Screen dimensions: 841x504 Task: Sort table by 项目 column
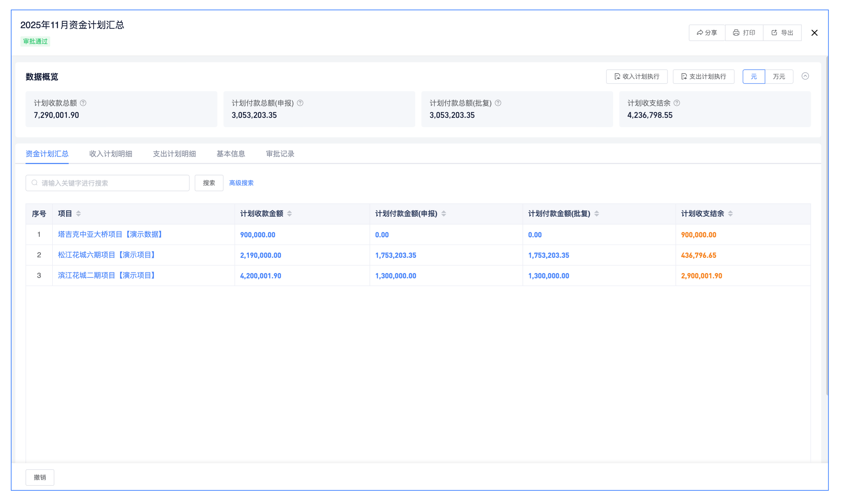(79, 214)
